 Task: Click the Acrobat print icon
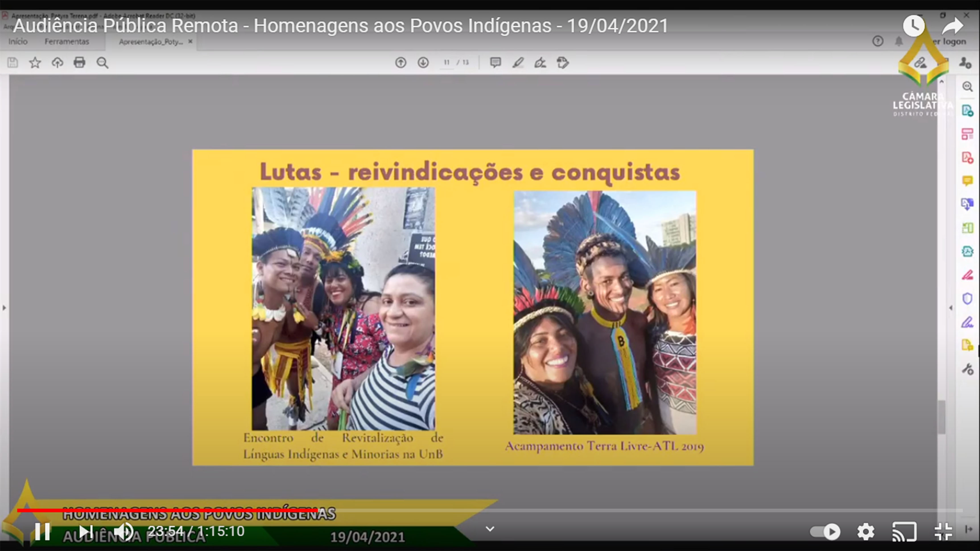(x=80, y=62)
